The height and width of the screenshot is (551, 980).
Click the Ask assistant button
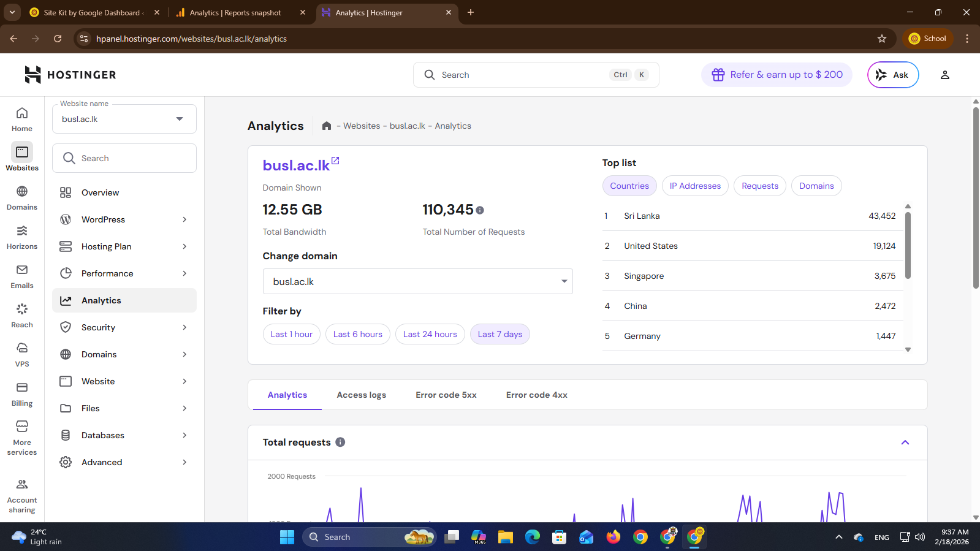(x=892, y=75)
